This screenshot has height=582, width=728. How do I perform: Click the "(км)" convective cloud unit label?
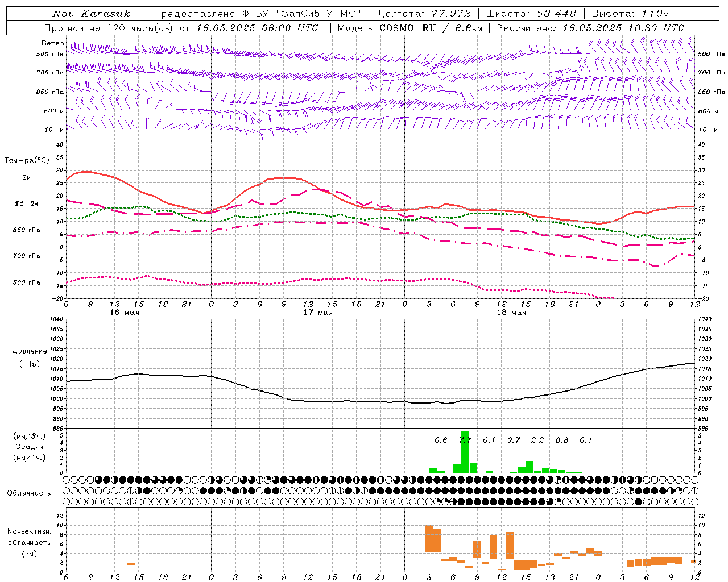[30, 554]
